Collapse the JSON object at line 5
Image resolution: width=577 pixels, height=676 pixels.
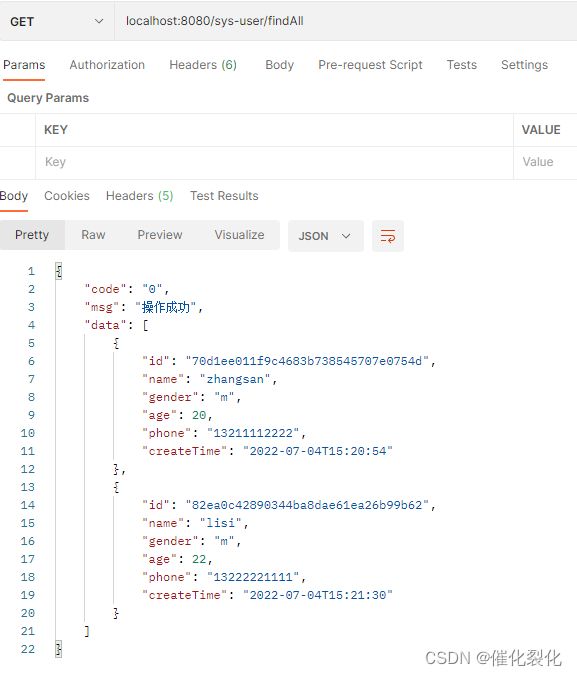[x=116, y=343]
